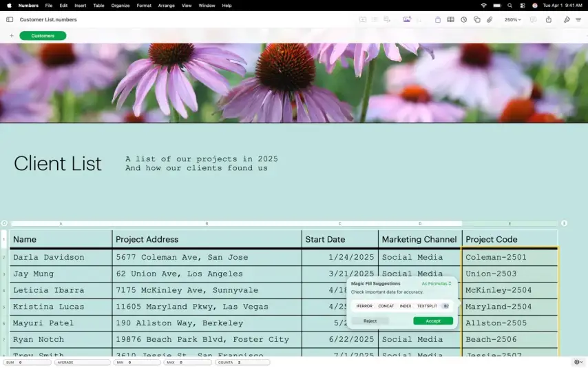This screenshot has width=588, height=368.
Task: Open the As Formulas popup selector
Action: [x=437, y=283]
